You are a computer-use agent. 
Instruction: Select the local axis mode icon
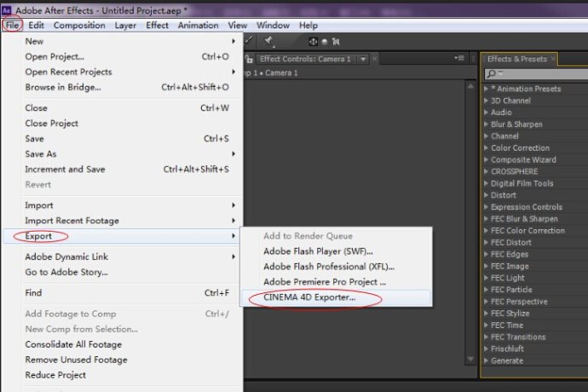tap(313, 42)
